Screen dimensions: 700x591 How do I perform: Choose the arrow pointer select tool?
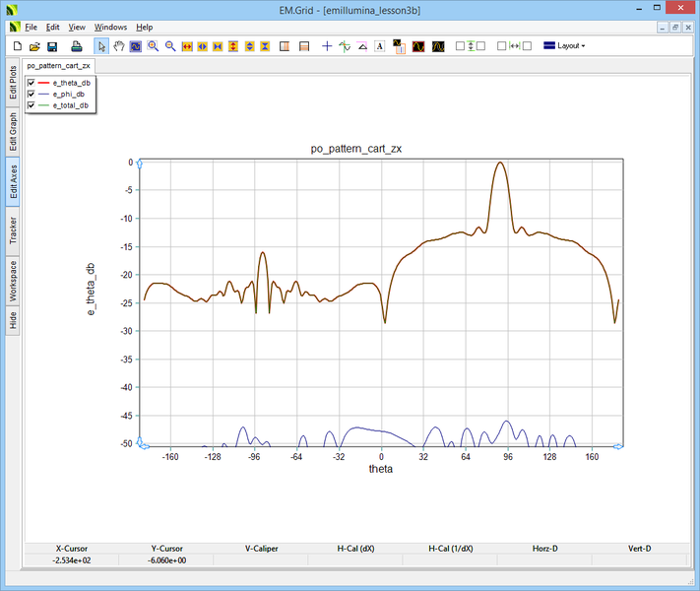pyautogui.click(x=101, y=46)
